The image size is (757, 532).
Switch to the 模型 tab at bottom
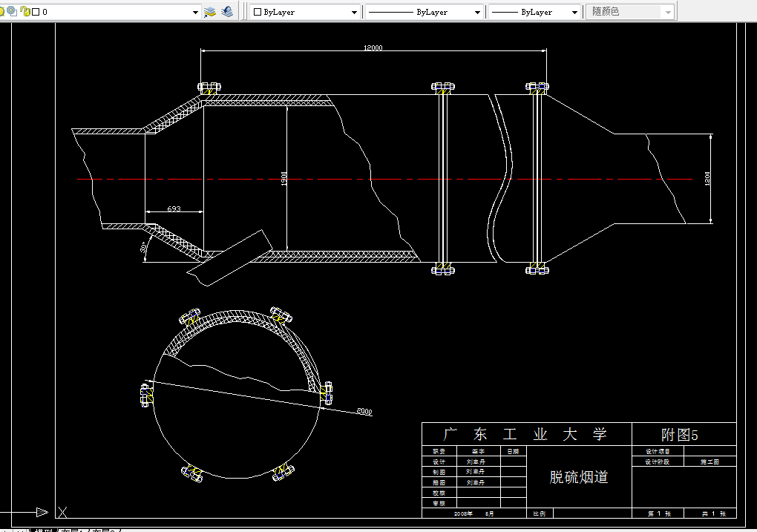[x=44, y=530]
